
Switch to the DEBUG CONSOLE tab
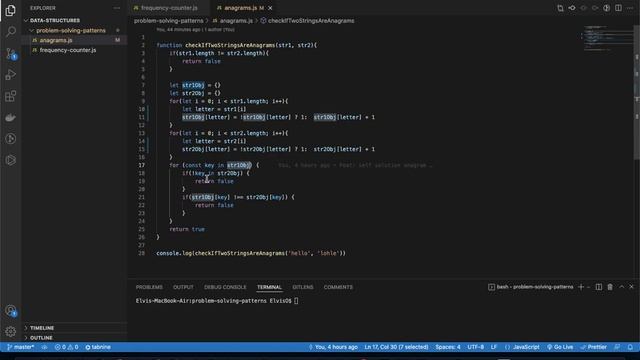coord(225,287)
